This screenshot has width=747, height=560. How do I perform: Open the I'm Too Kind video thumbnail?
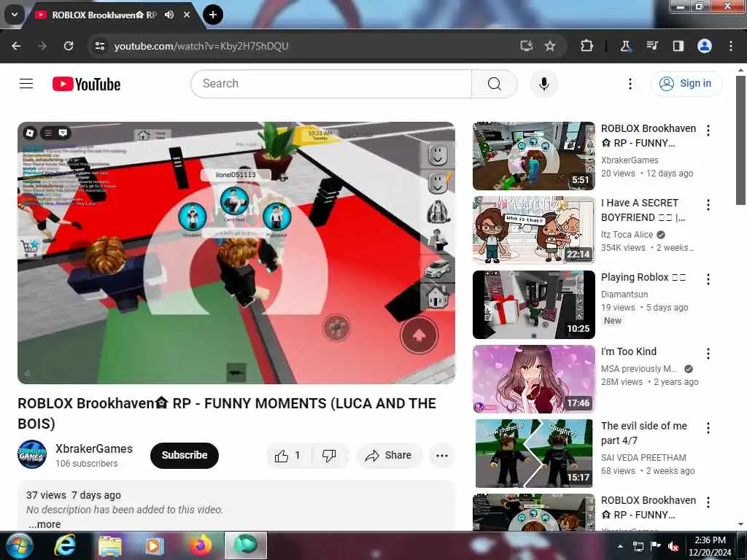tap(533, 379)
